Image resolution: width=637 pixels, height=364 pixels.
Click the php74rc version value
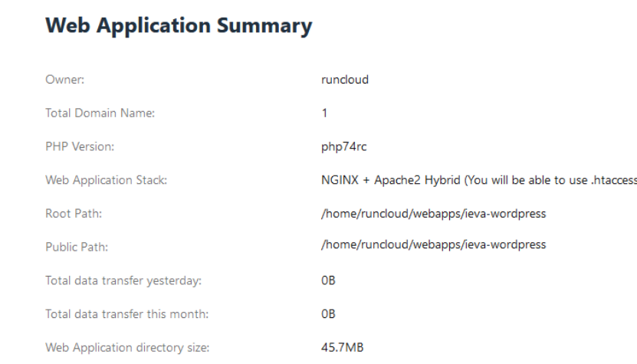[343, 146]
